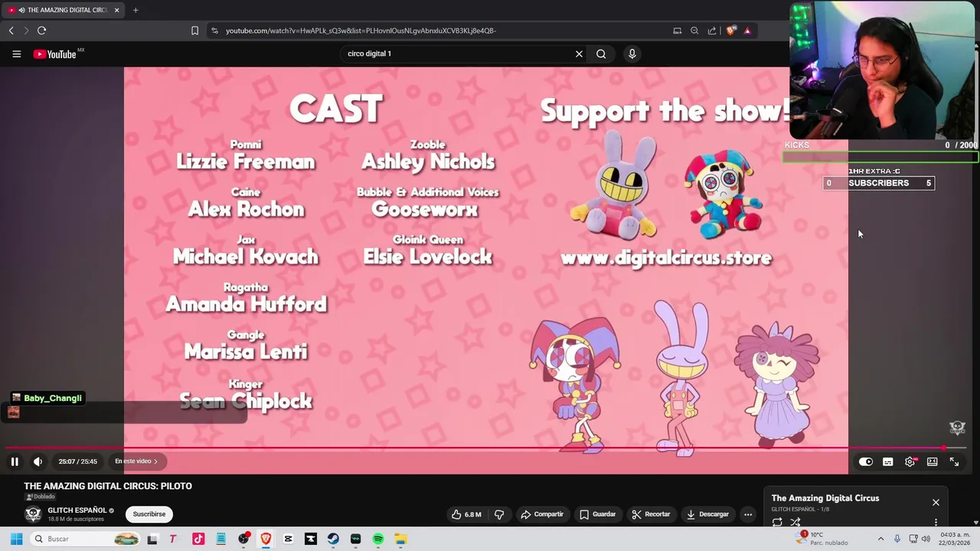Click the 'Doblado' dubbed label under title
This screenshot has height=551, width=980.
[x=41, y=497]
